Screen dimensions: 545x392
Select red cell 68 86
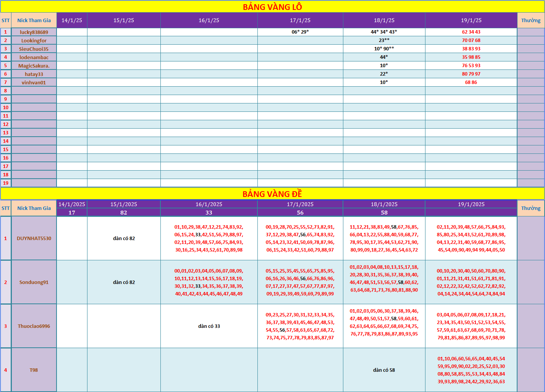coord(471,82)
